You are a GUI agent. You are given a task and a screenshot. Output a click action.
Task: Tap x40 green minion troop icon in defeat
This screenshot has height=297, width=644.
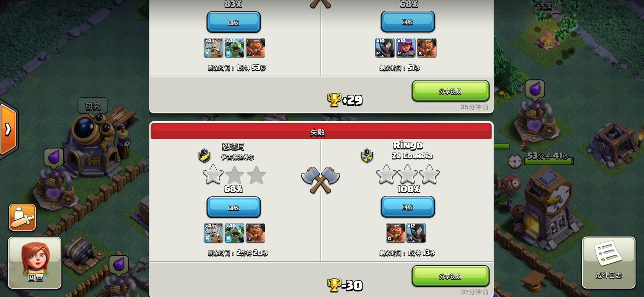234,233
